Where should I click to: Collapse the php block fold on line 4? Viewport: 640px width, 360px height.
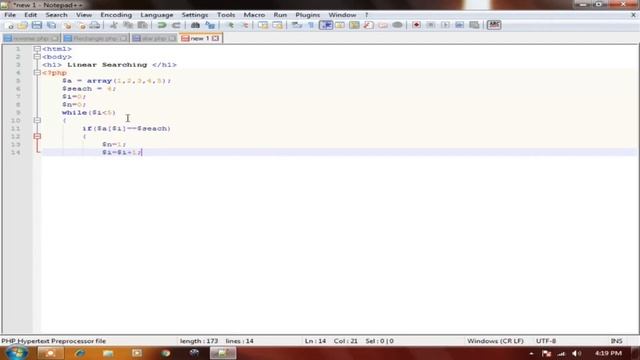pos(37,73)
